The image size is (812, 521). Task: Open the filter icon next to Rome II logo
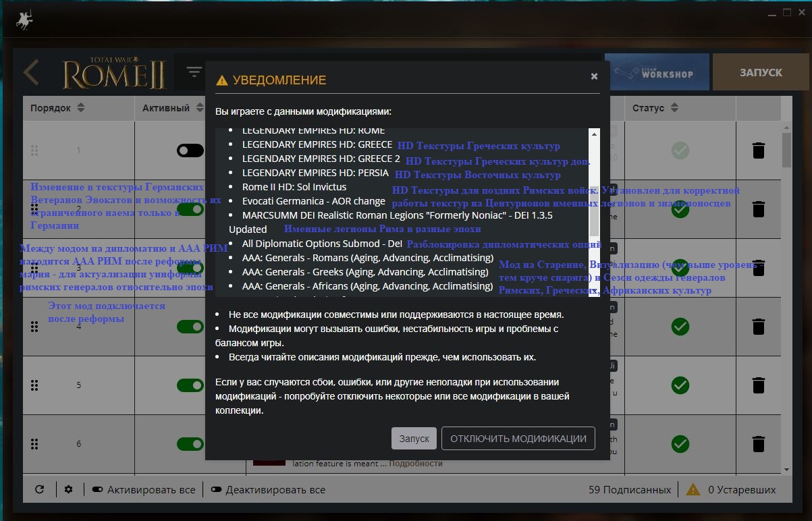pyautogui.click(x=194, y=72)
